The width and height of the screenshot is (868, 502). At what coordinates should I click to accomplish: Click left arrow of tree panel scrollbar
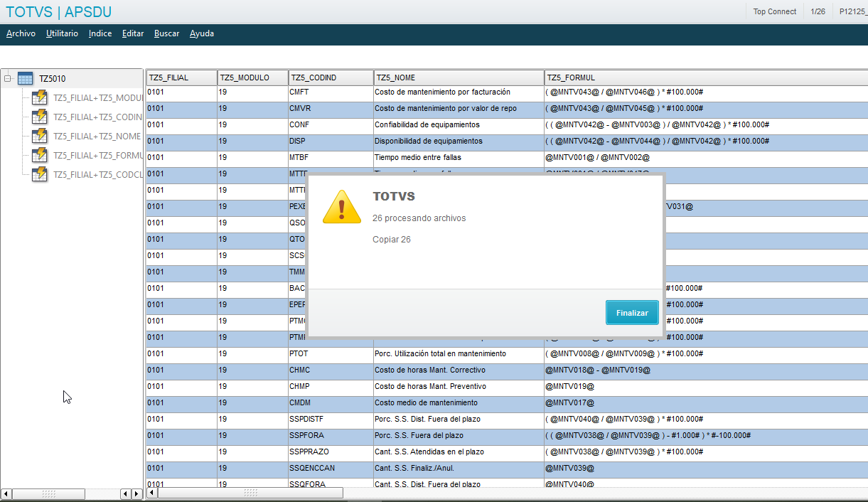pos(6,493)
